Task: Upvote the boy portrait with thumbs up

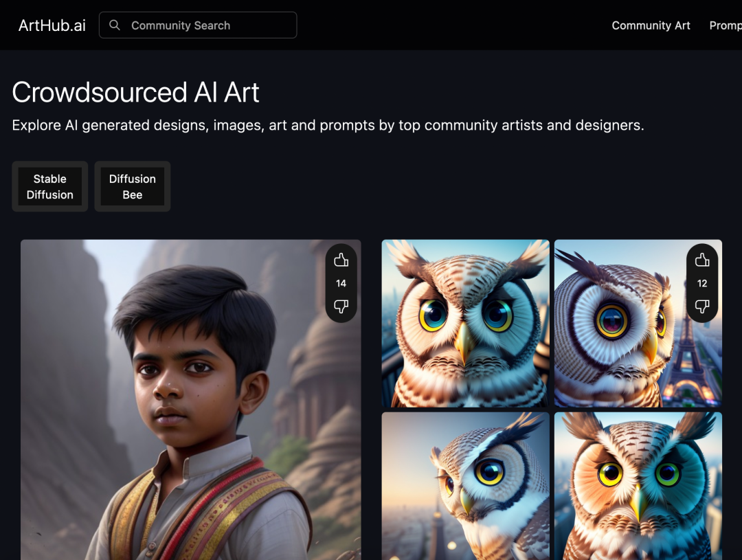Action: [x=341, y=260]
